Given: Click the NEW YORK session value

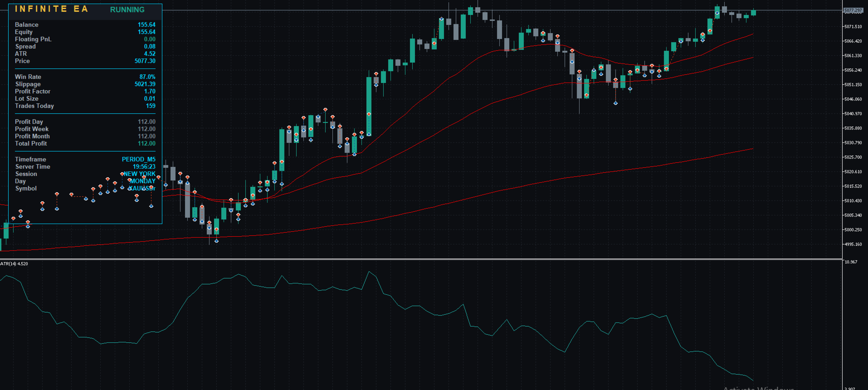Looking at the screenshot, I should [139, 174].
